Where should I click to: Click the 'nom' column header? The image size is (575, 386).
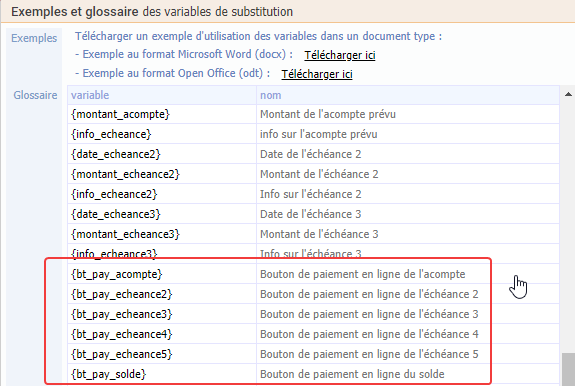408,95
